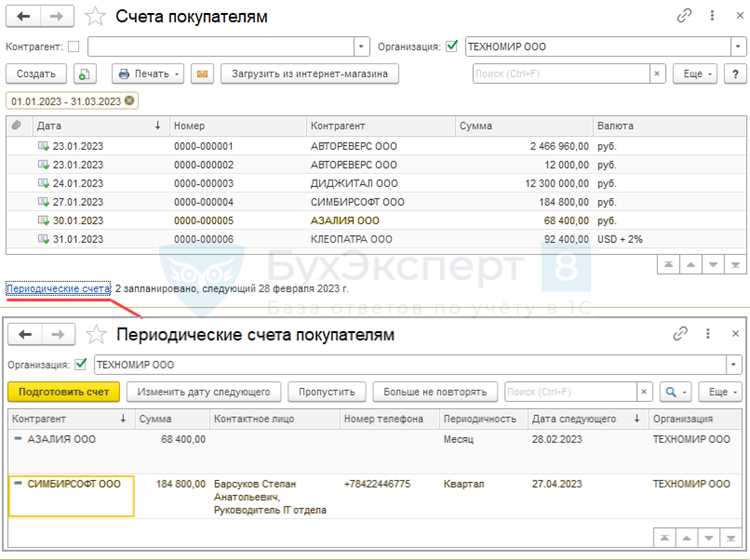
Task: Add Периодические счета покупателям to favorites star
Action: tap(96, 334)
